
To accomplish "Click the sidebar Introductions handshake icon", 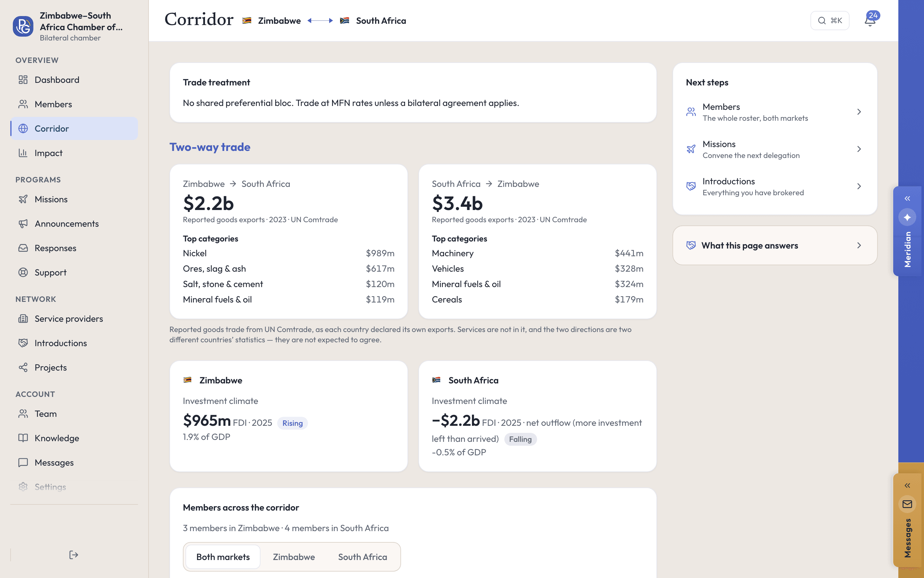I will [x=23, y=343].
